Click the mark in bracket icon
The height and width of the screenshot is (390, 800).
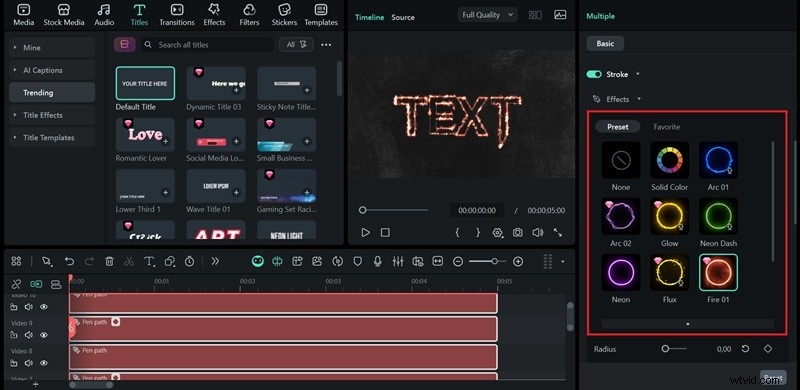pyautogui.click(x=457, y=232)
